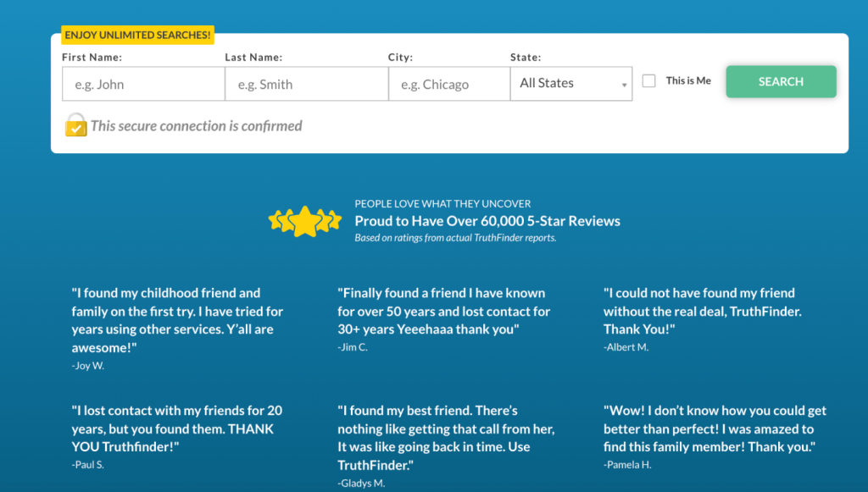Click the Last Name label
This screenshot has width=868, height=492.
[253, 57]
